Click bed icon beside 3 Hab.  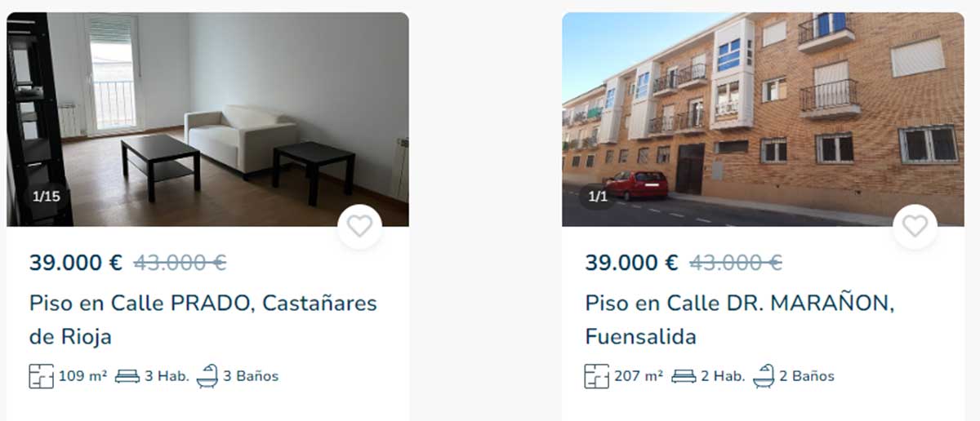(x=127, y=376)
